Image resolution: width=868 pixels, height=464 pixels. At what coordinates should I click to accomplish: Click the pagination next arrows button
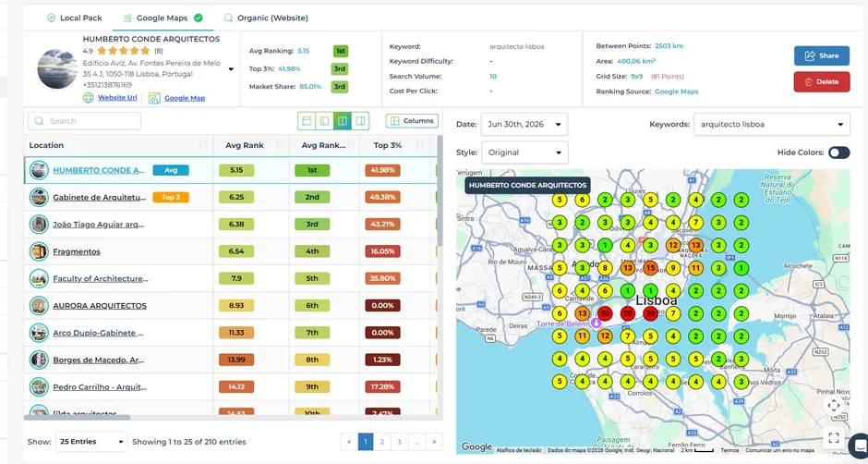click(434, 442)
